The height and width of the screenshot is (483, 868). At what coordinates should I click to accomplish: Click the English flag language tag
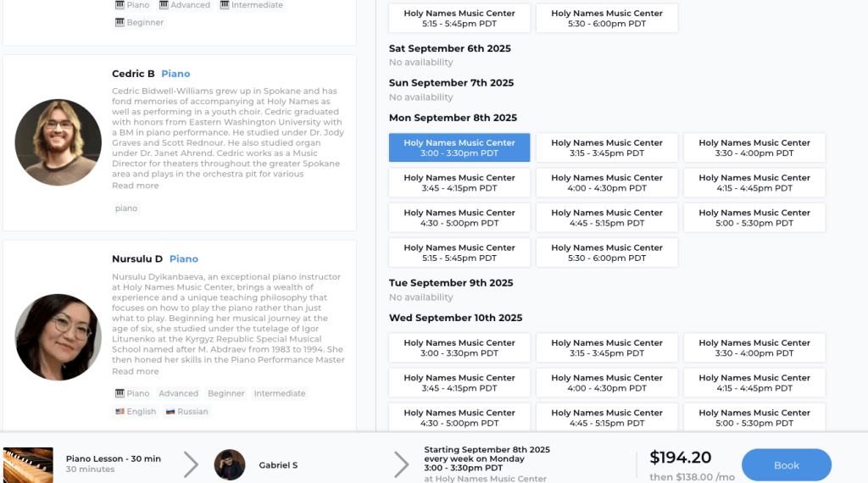click(136, 412)
